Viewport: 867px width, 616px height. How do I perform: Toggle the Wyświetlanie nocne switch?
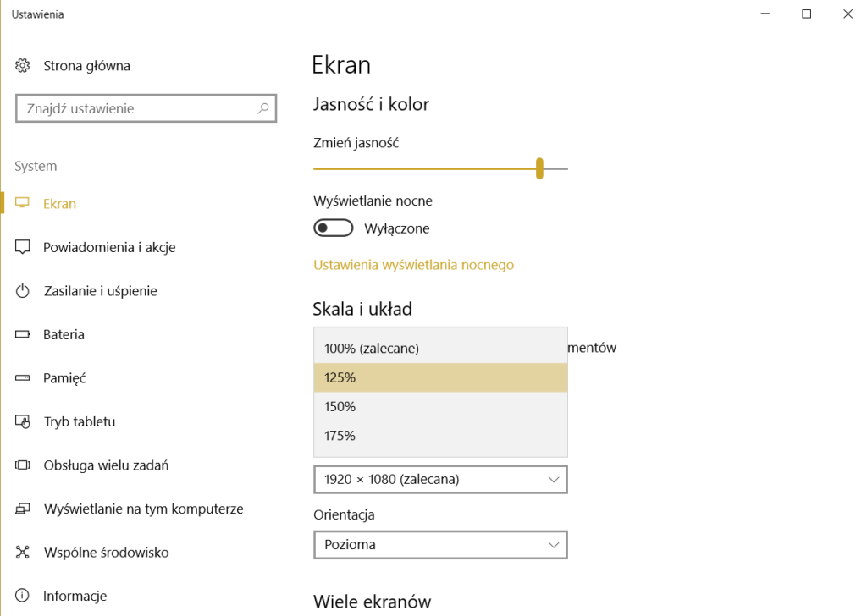334,228
